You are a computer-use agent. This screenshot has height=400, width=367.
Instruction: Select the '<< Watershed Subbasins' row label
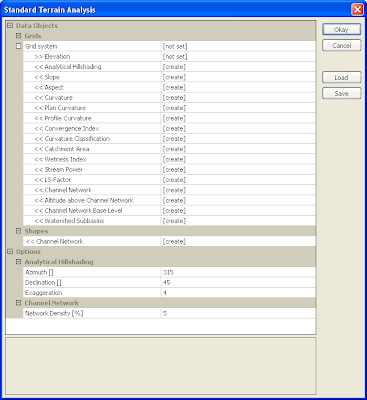(x=69, y=221)
